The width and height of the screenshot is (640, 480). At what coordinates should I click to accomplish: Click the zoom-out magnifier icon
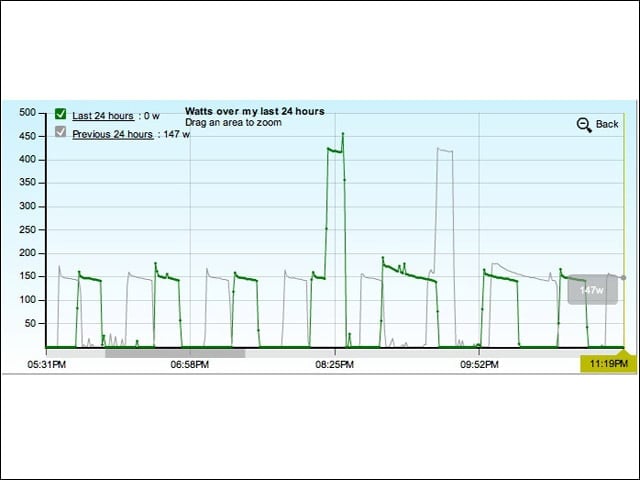pyautogui.click(x=584, y=125)
